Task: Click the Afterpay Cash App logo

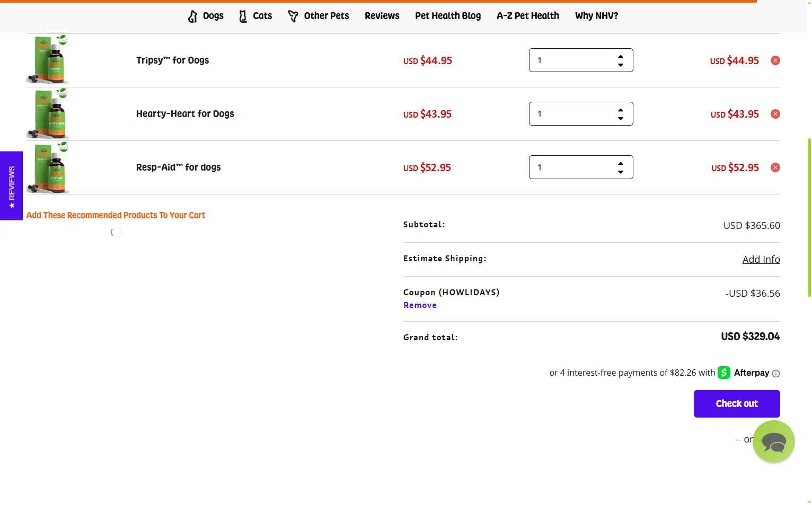Action: [724, 373]
